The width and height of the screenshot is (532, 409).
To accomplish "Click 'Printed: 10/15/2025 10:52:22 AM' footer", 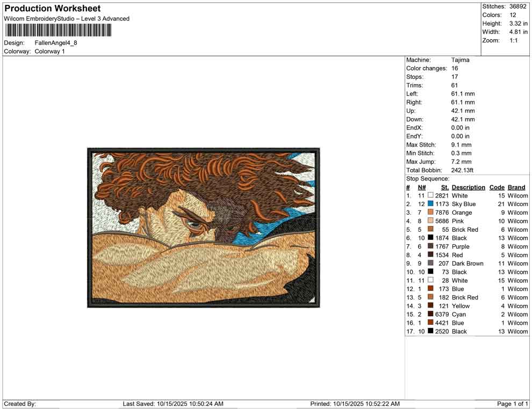I will click(x=355, y=404).
